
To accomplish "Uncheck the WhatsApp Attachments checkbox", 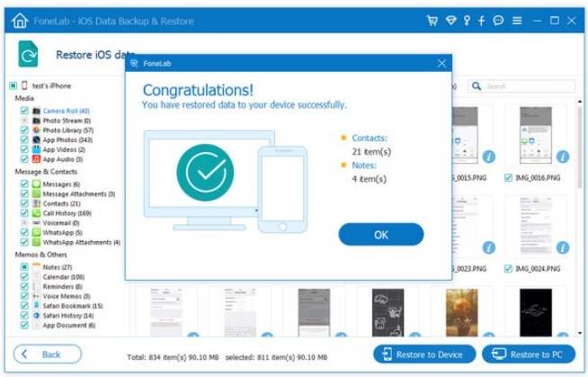I will [24, 242].
